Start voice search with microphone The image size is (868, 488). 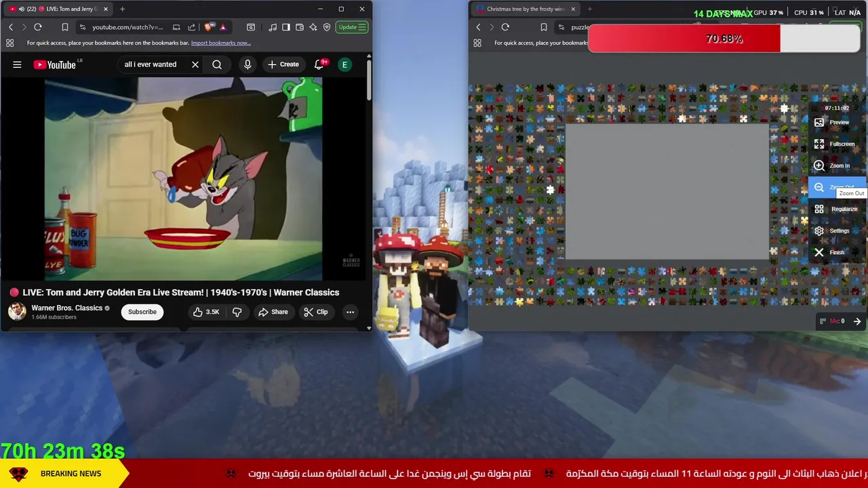(x=248, y=64)
